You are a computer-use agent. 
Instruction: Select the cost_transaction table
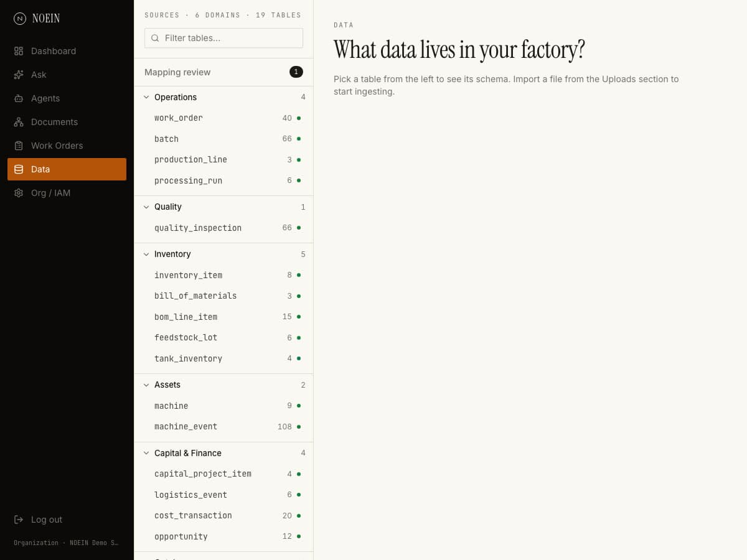(x=223, y=515)
